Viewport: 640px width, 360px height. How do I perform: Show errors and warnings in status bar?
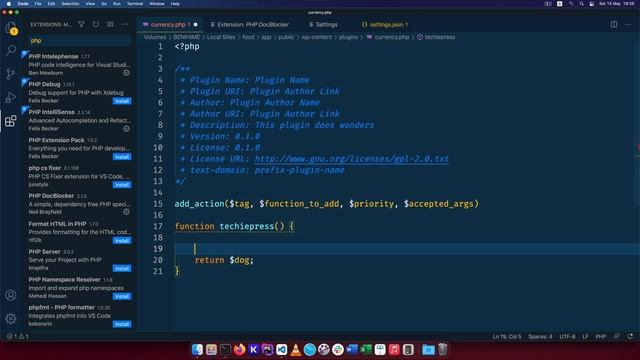(18, 336)
